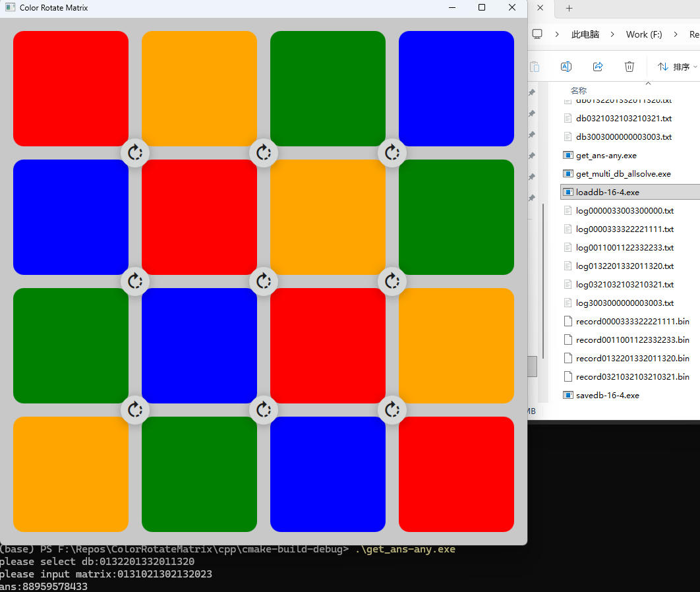700x592 pixels.
Task: Select the savedb-16-4.exe file
Action: 607,396
